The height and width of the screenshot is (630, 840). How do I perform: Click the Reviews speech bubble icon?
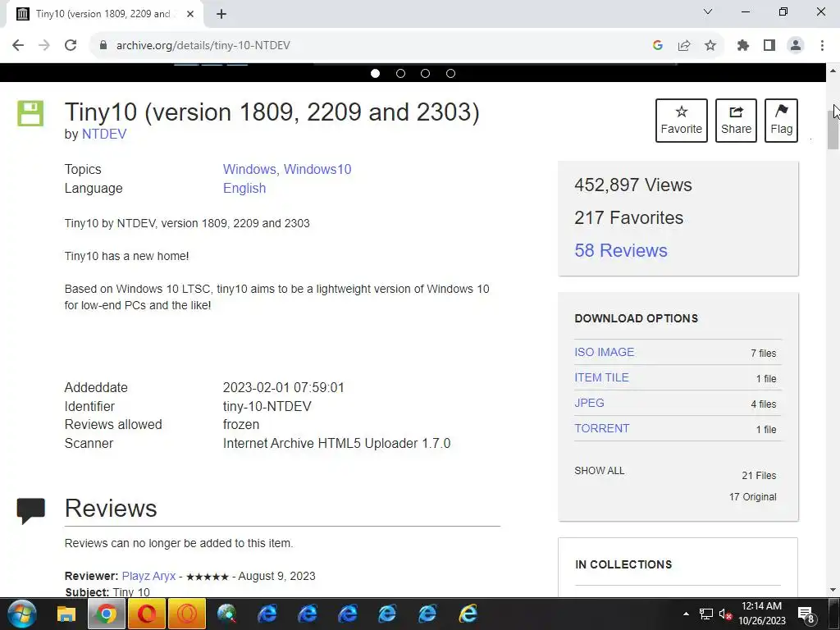[30, 510]
